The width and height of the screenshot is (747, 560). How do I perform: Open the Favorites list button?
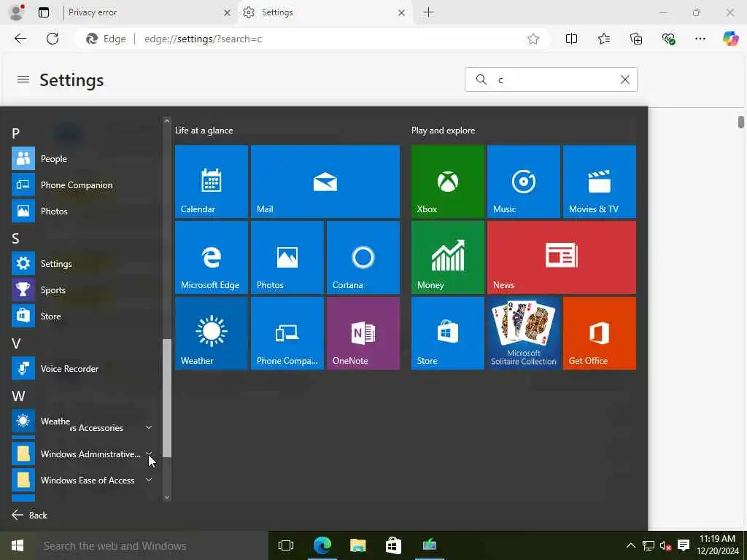point(603,39)
